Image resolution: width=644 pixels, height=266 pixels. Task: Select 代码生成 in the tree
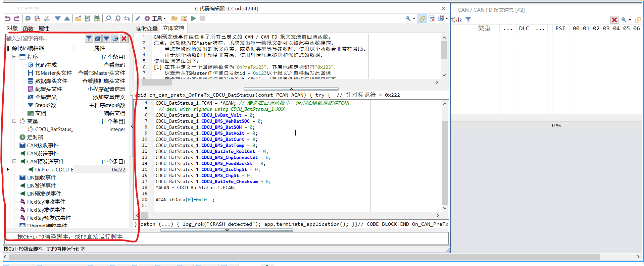click(46, 65)
